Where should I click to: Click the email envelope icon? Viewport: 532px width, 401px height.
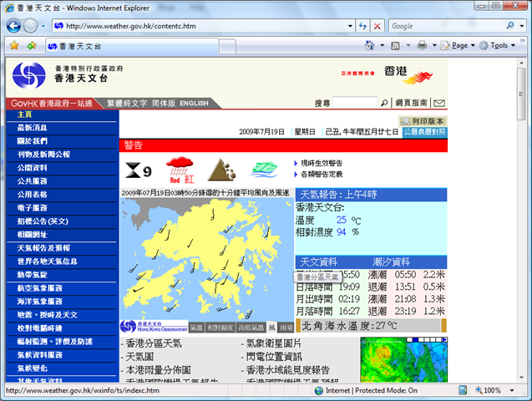pyautogui.click(x=439, y=103)
